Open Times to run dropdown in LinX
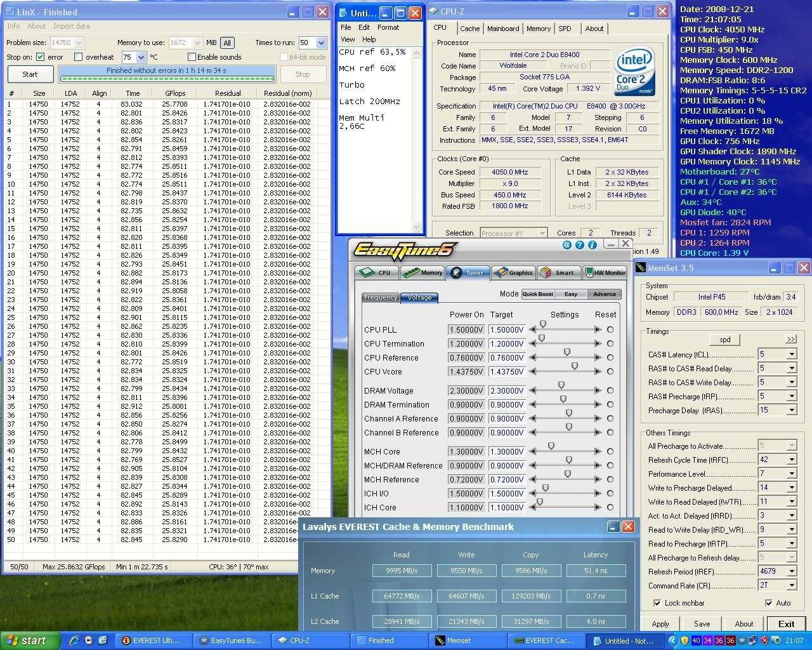Screen dimensions: 812x650 click(321, 43)
